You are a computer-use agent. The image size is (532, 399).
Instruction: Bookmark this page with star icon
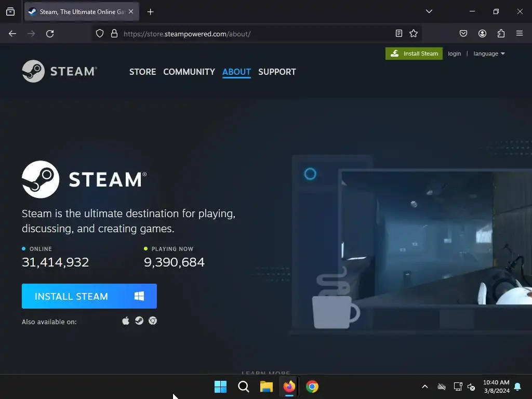(x=413, y=33)
